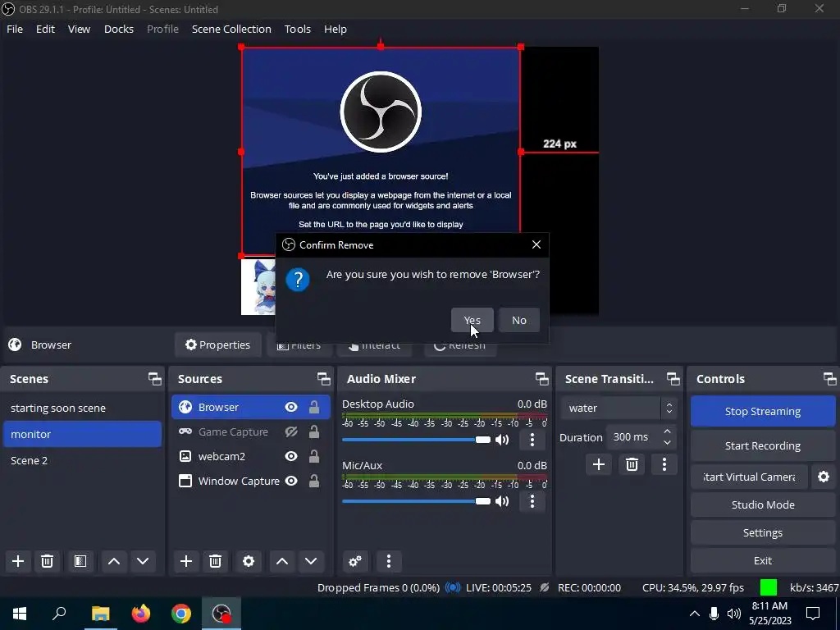The image size is (840, 630).
Task: Toggle visibility of Window Capture source
Action: 291,481
